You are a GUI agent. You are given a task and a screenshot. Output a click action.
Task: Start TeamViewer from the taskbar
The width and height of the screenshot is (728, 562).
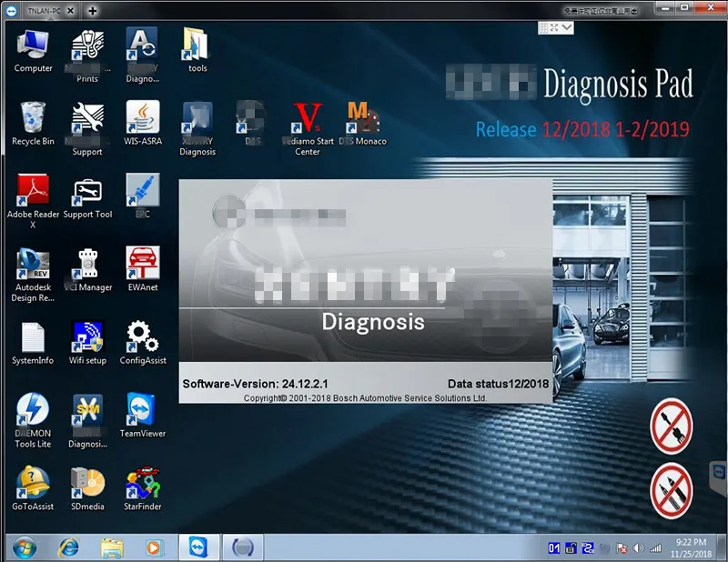tap(200, 548)
